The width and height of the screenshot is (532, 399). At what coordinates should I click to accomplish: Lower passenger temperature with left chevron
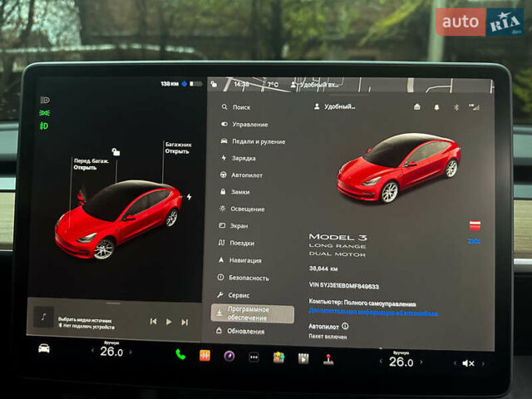381,361
